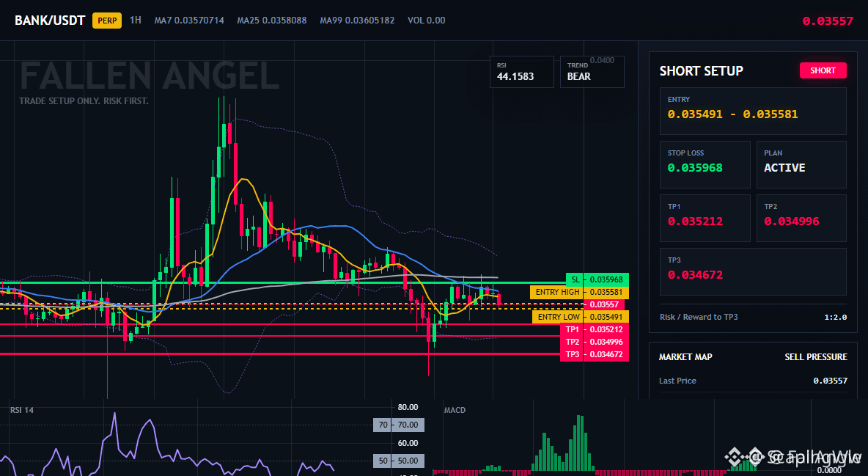Click the Risk / Reward to TP3 label
This screenshot has width=868, height=476.
699,317
